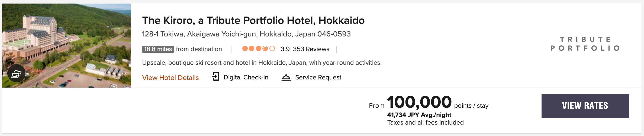Image resolution: width=644 pixels, height=136 pixels.
Task: Click the hotel description text
Action: pos(262,63)
